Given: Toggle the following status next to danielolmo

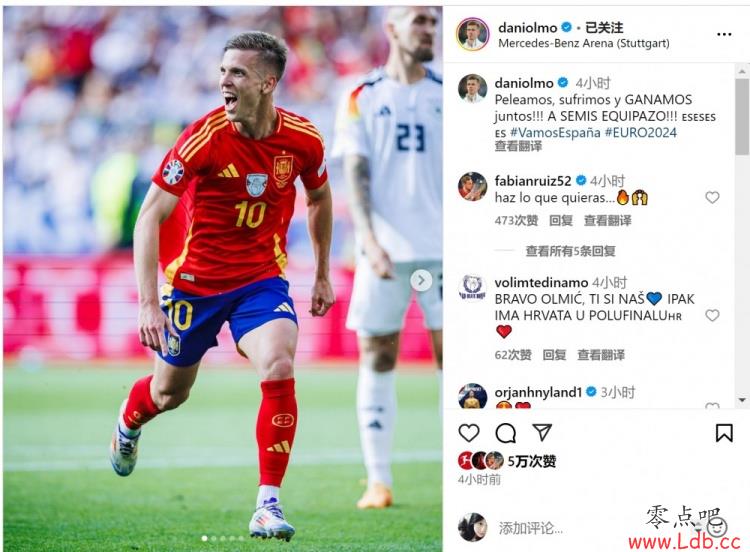Looking at the screenshot, I should [604, 28].
